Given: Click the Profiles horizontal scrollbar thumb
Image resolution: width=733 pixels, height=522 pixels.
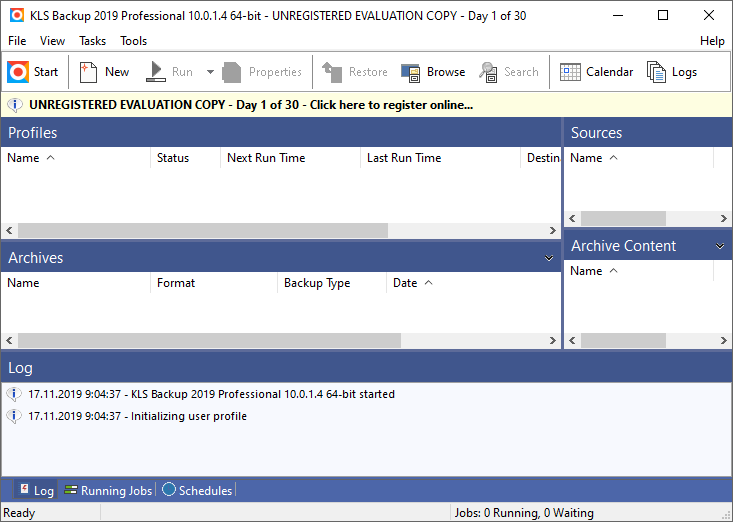Looking at the screenshot, I should 203,230.
